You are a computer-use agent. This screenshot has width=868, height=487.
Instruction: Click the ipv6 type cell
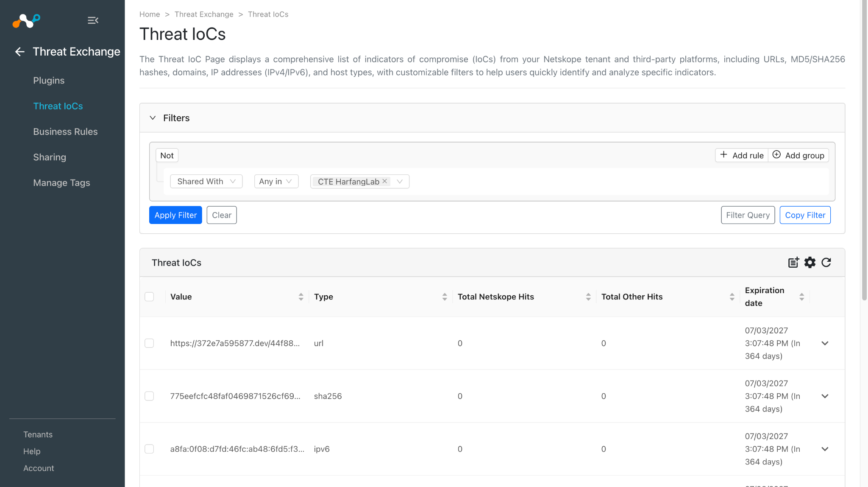[x=322, y=449]
